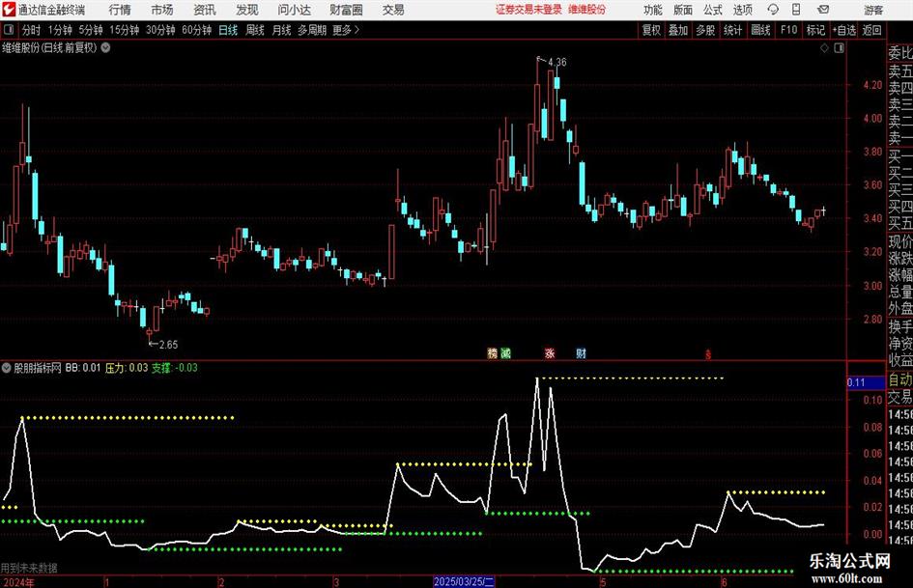Image resolution: width=913 pixels, height=588 pixels.
Task: Click the red S marker on chart
Action: 708,354
